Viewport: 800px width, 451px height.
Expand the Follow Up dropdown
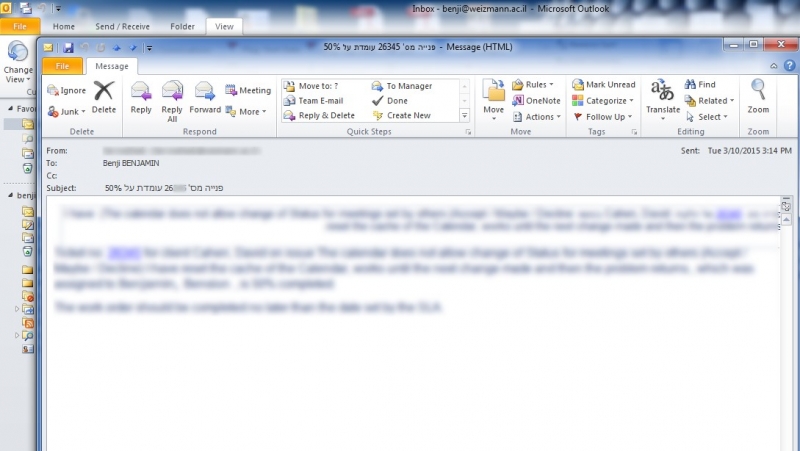pos(604,117)
